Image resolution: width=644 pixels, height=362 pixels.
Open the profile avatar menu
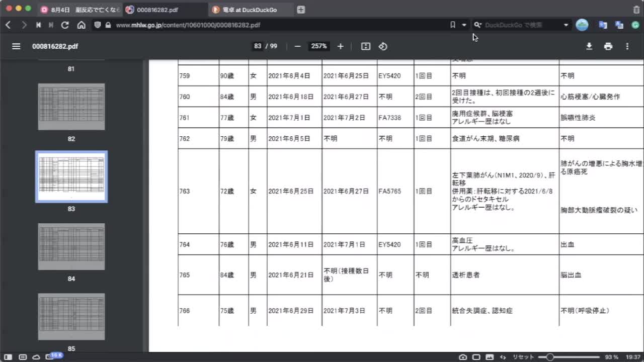(x=582, y=25)
